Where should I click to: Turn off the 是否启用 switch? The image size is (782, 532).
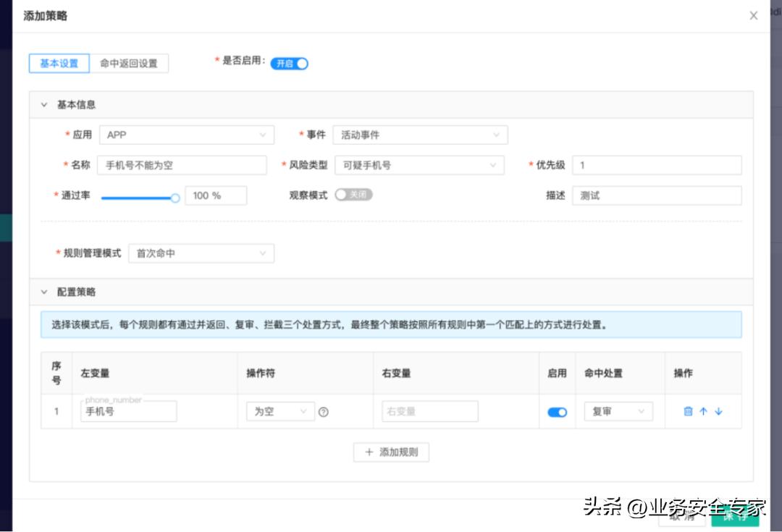click(x=289, y=63)
